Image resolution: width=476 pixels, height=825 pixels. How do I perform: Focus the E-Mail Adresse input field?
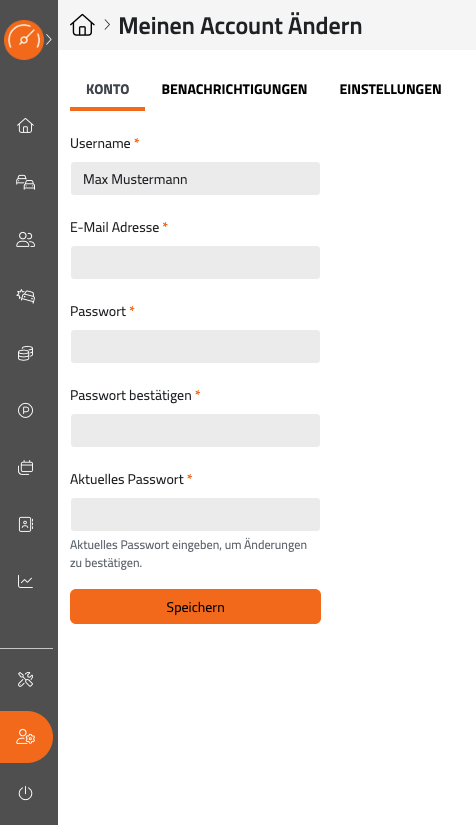click(195, 263)
